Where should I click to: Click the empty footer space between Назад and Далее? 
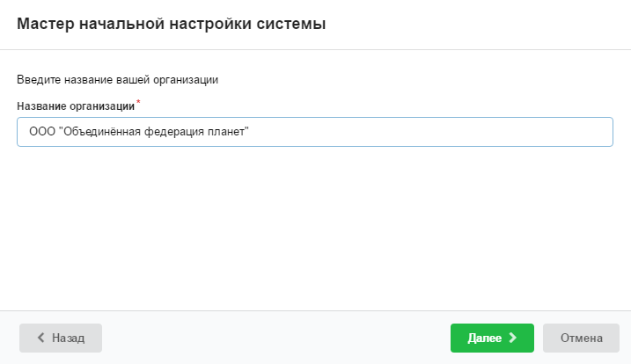point(273,338)
